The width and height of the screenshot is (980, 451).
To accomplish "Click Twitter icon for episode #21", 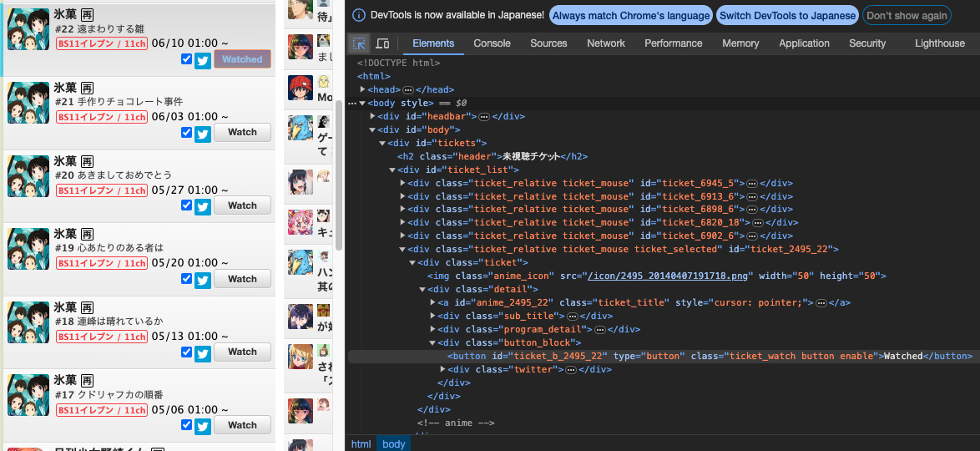I will click(203, 134).
